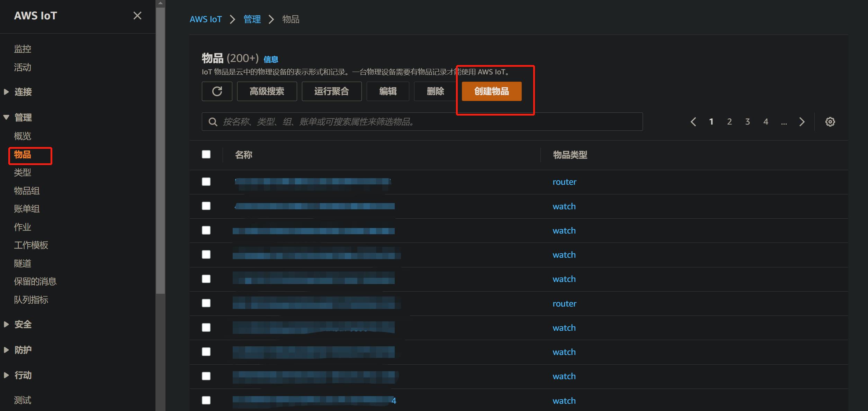The width and height of the screenshot is (868, 411).
Task: Go to next page arrow
Action: pyautogui.click(x=802, y=122)
